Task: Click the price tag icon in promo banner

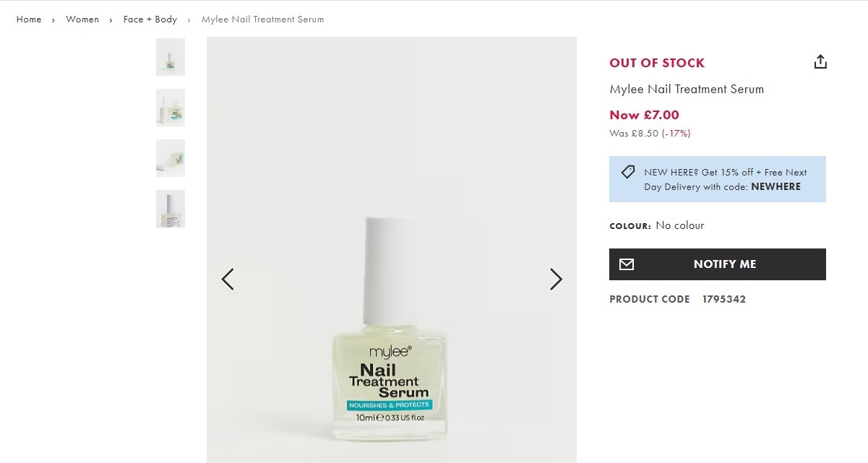Action: (628, 172)
